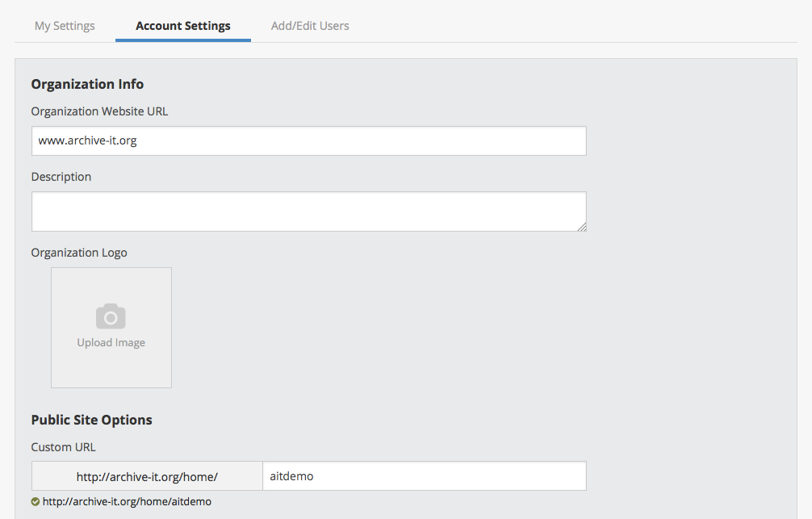Click the http://archive-it.org/home/ prefix box
This screenshot has height=519, width=812.
click(147, 477)
